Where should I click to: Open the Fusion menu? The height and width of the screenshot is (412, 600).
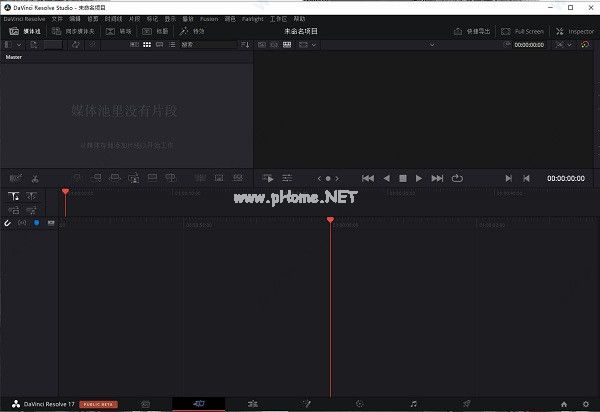209,19
